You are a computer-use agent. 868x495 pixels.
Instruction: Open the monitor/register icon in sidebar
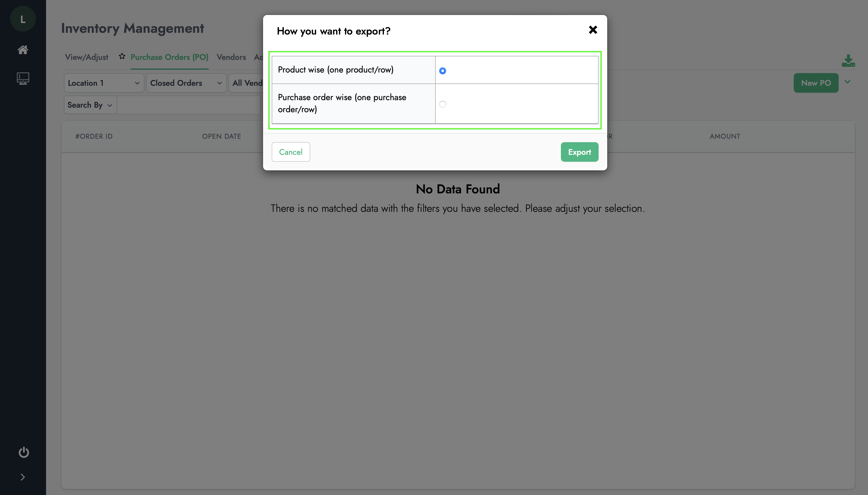point(23,79)
